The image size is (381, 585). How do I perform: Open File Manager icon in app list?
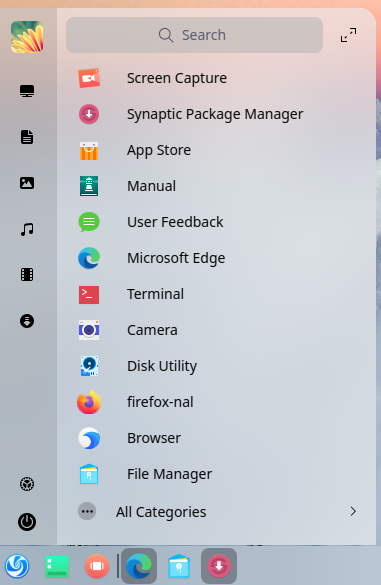click(89, 474)
